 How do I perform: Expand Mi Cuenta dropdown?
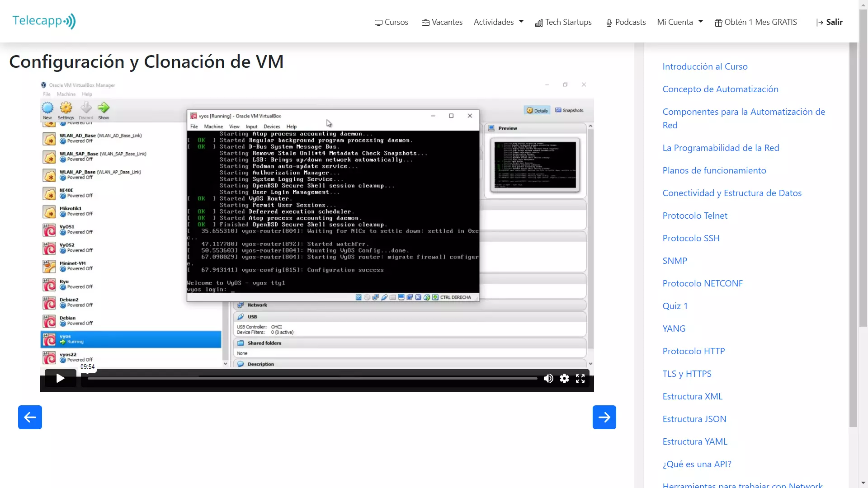pos(680,22)
